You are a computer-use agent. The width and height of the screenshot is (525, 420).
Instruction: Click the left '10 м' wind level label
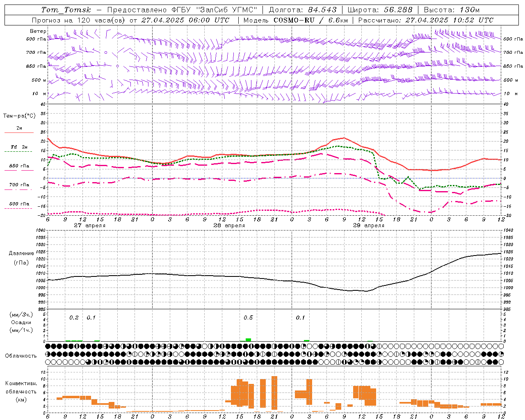tap(39, 94)
